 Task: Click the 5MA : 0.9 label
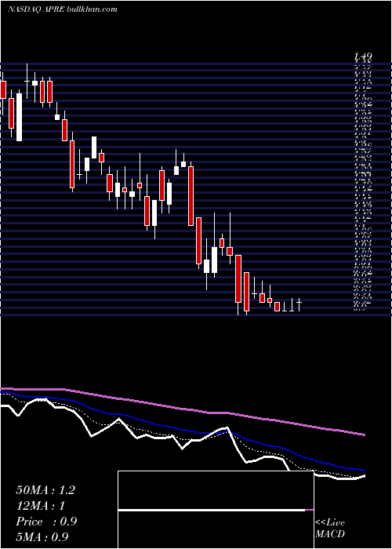click(42, 536)
